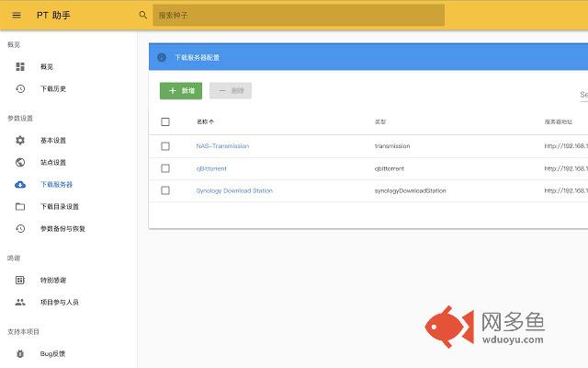The width and height of the screenshot is (588, 368).
Task: Click the 'qbittorrent' type cell
Action: click(x=390, y=168)
